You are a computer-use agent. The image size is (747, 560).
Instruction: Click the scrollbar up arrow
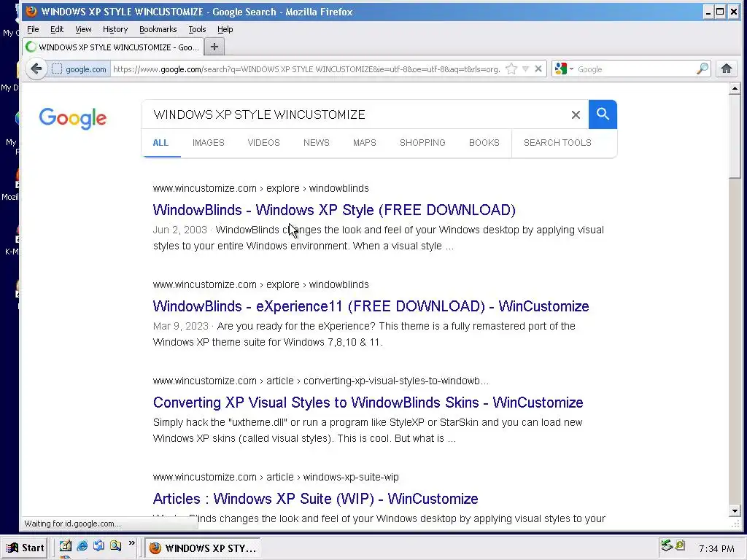(x=735, y=88)
